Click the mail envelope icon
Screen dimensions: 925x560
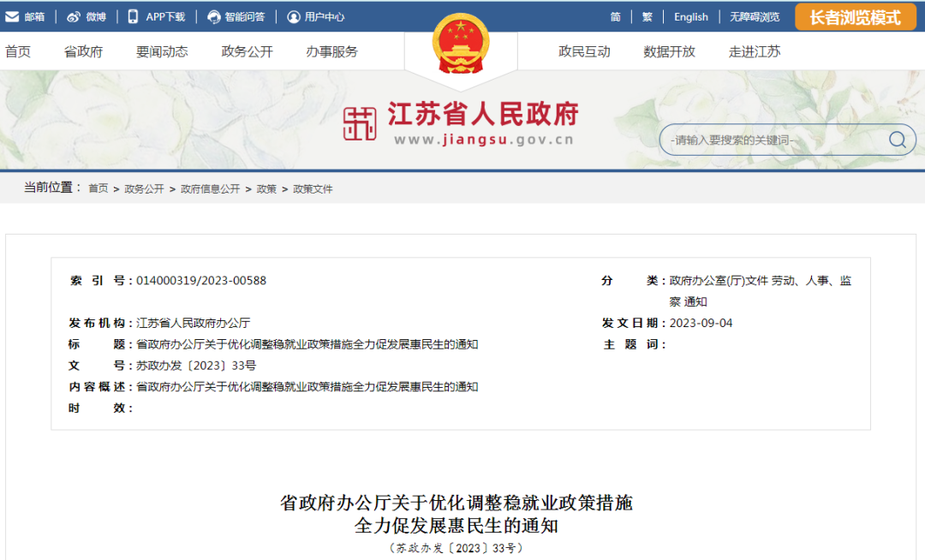coord(13,16)
